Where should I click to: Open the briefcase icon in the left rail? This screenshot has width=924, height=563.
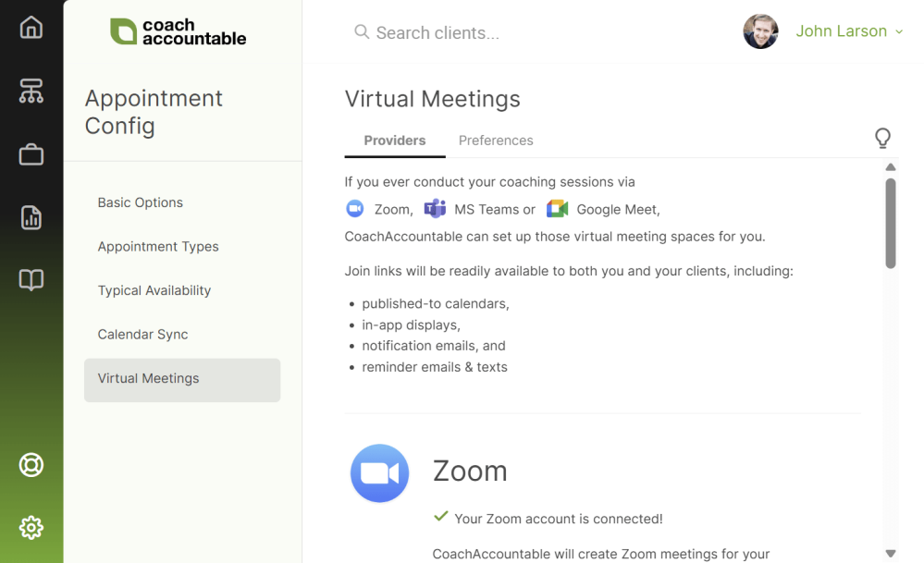tap(31, 154)
